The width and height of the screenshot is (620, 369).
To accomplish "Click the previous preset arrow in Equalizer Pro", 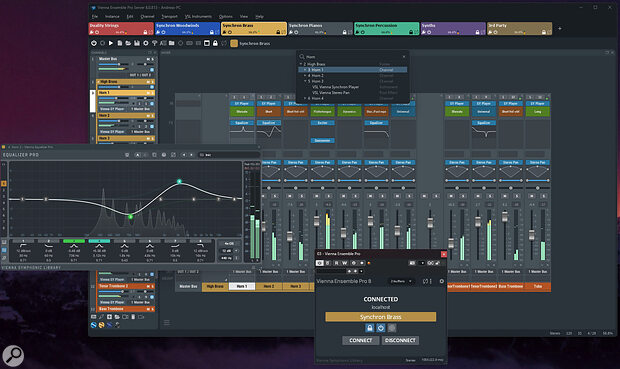I will (x=184, y=155).
